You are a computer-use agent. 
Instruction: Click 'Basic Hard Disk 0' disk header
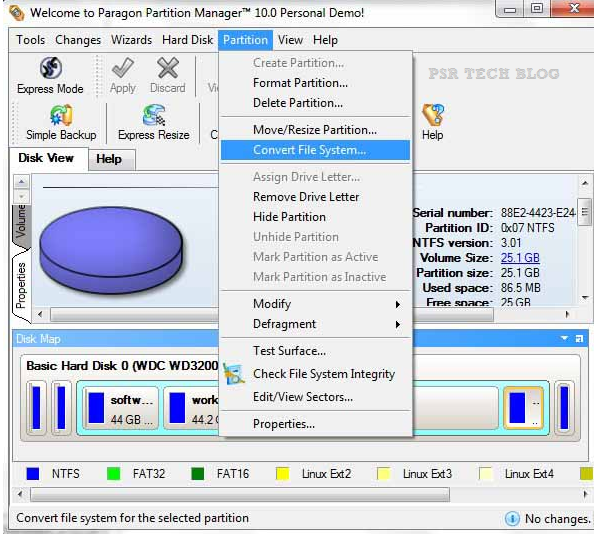[x=122, y=365]
